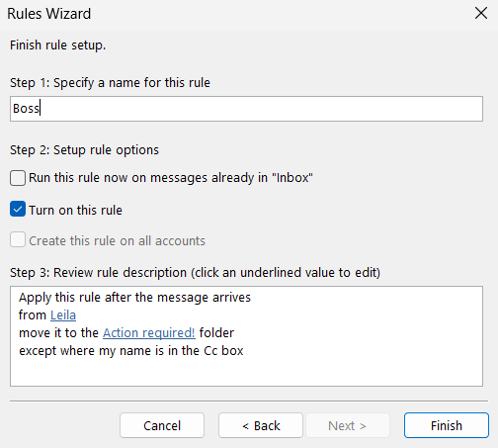Open the Action required! folder link
This screenshot has height=448, width=498.
149,333
